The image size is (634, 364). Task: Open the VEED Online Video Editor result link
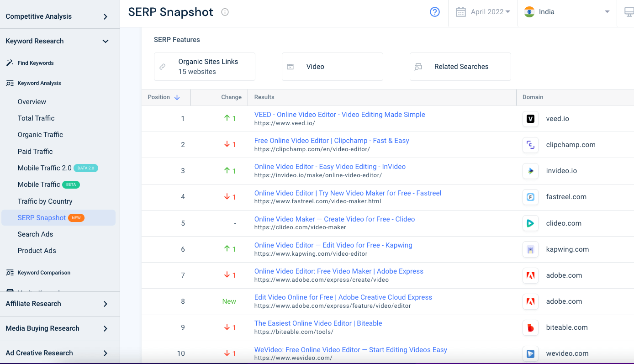[x=339, y=114]
